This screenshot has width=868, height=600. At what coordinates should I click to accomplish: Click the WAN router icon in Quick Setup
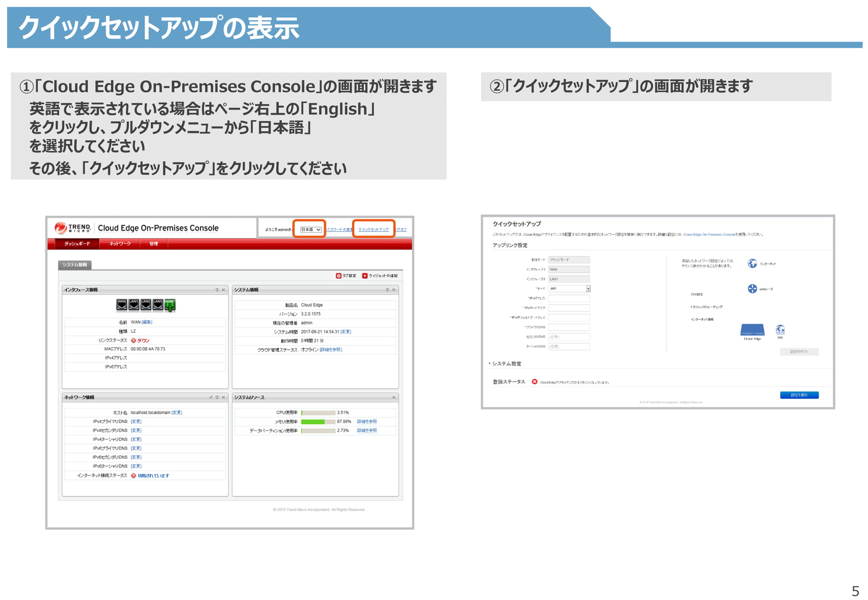click(752, 289)
